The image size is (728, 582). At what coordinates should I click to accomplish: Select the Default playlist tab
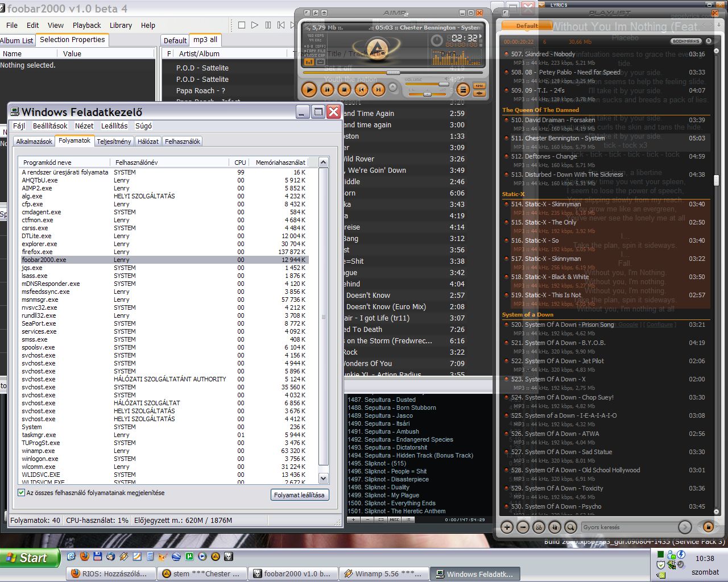click(x=527, y=26)
